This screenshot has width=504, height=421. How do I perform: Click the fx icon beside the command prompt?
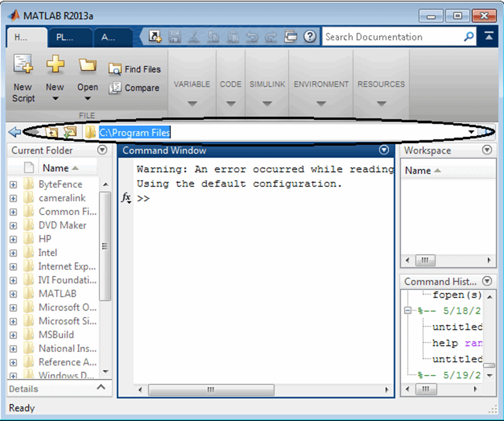pos(126,198)
